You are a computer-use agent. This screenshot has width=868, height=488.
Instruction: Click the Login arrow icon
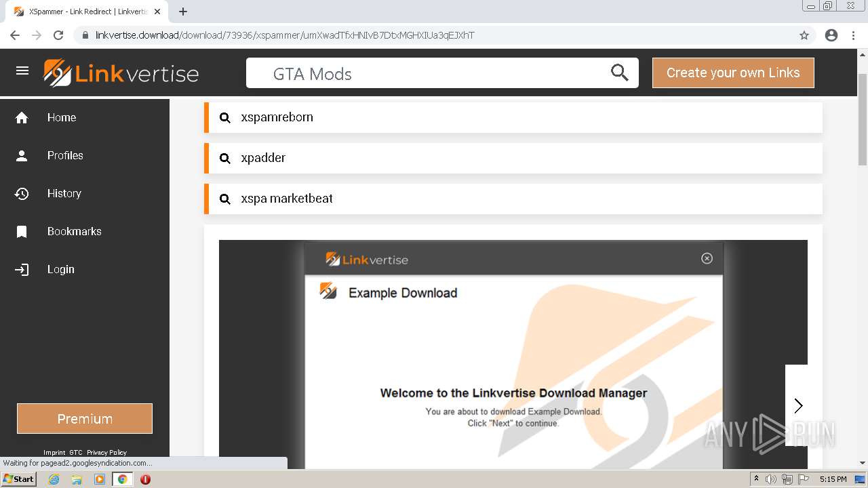[x=22, y=270]
